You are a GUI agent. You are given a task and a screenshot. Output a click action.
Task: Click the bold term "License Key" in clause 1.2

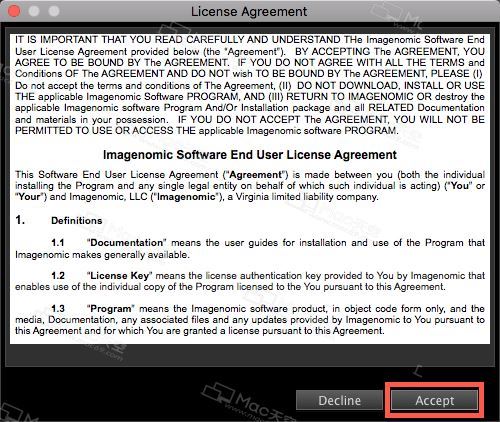tap(119, 276)
